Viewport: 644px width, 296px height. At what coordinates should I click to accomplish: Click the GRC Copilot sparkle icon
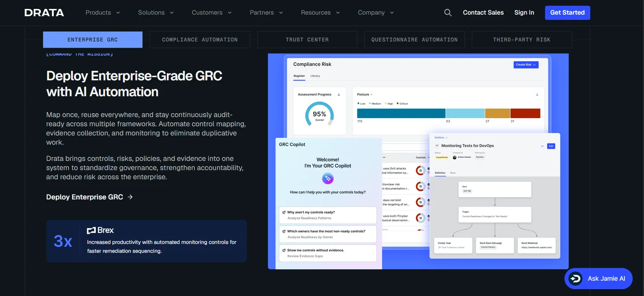(x=328, y=179)
